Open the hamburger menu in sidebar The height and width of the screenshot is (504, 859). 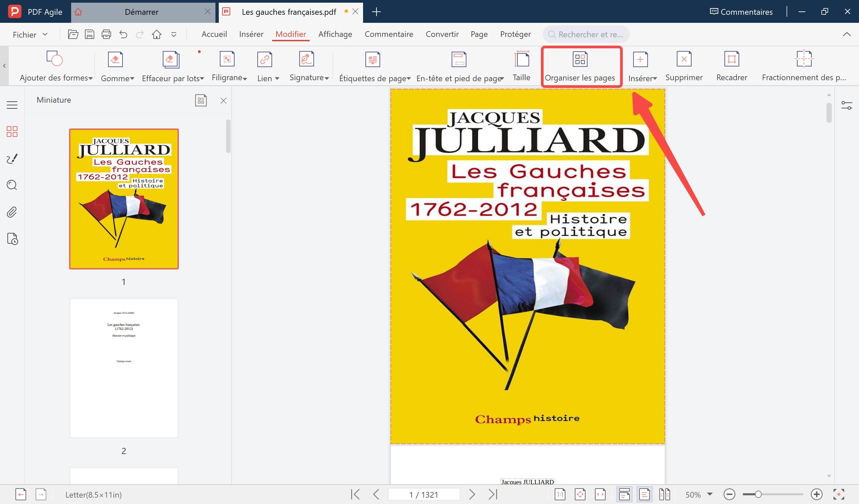pyautogui.click(x=12, y=105)
